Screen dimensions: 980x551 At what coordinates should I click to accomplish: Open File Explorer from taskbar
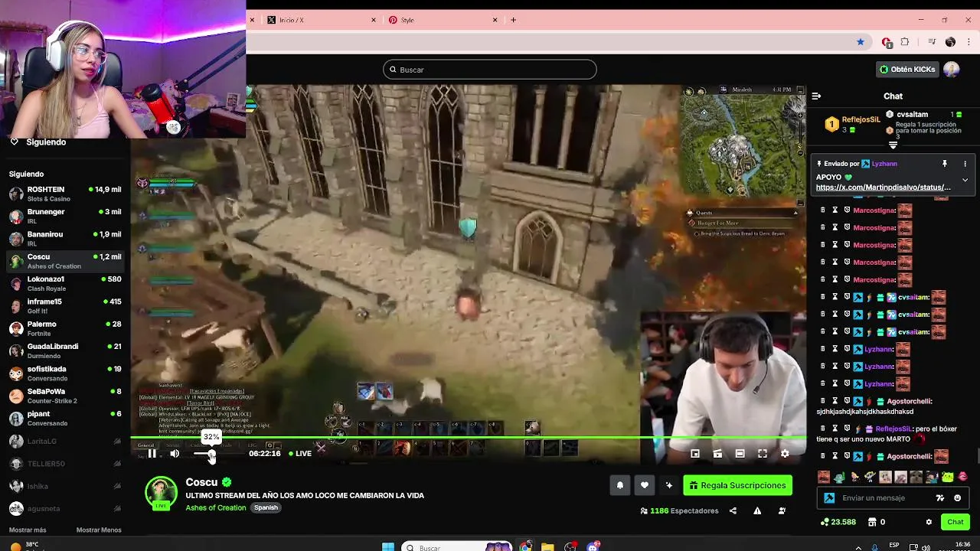tap(547, 547)
